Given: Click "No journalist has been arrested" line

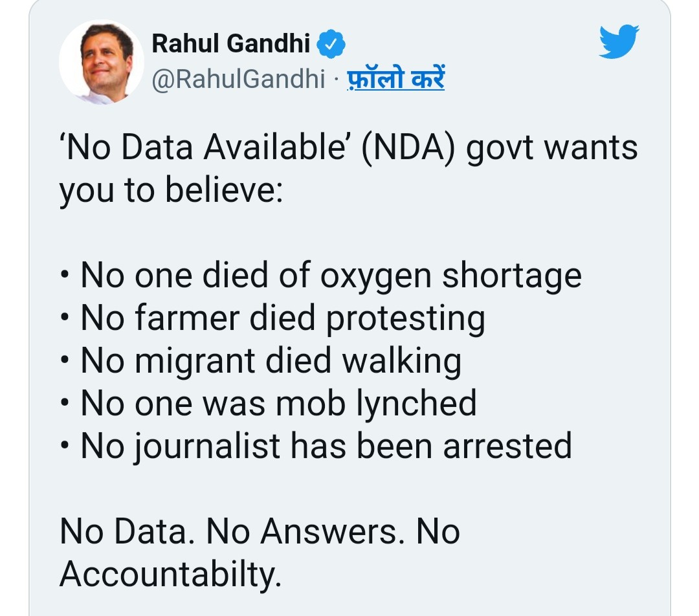Looking at the screenshot, I should click(326, 446).
